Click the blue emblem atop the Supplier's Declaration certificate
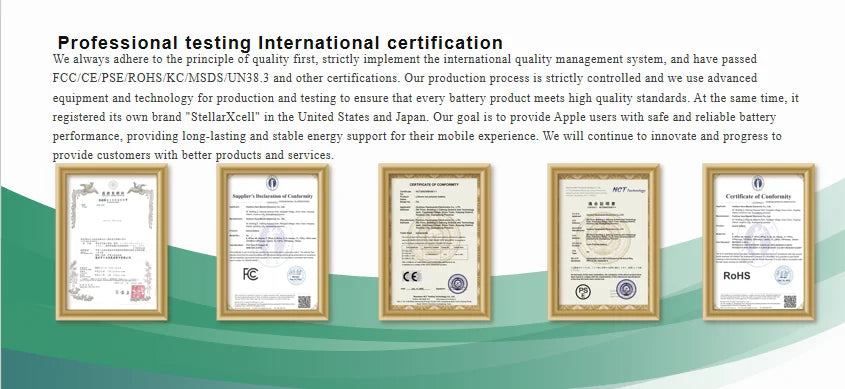This screenshot has height=389, width=845. 272,183
